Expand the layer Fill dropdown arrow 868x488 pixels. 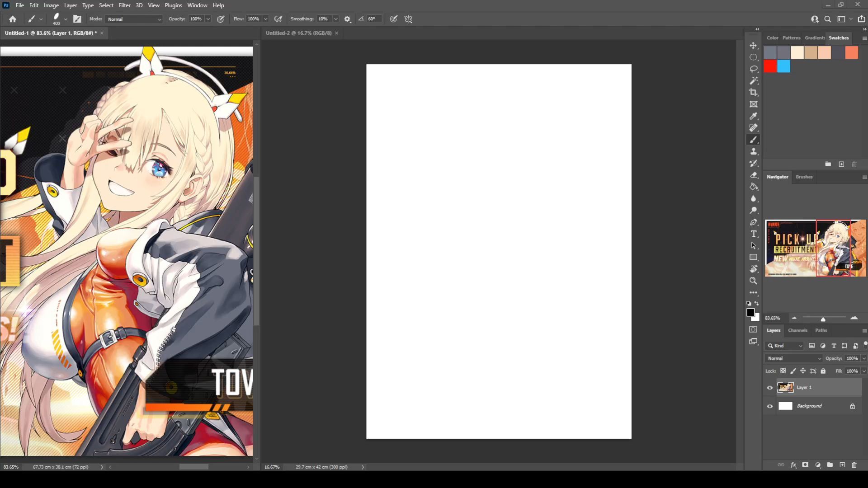863,371
